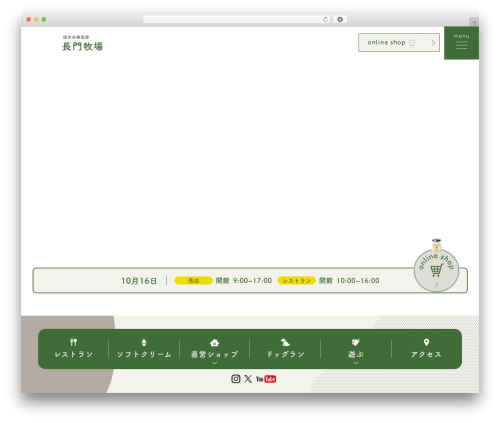Click the red close window button
This screenshot has height=423, width=500.
(29, 19)
